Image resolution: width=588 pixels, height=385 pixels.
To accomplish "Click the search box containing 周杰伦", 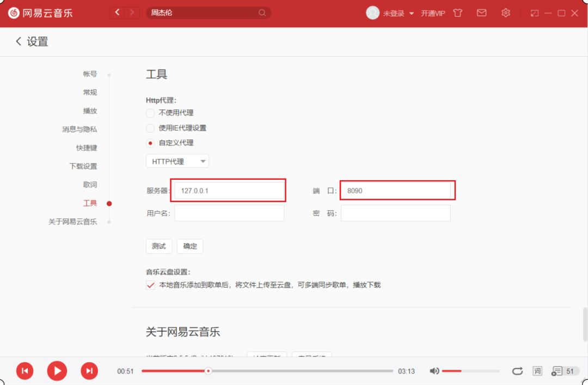I will [x=208, y=13].
